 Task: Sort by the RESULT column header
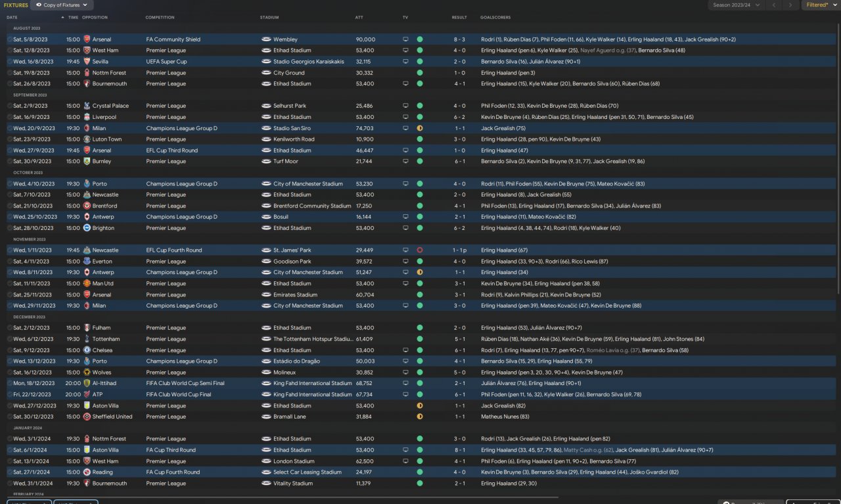coord(459,17)
